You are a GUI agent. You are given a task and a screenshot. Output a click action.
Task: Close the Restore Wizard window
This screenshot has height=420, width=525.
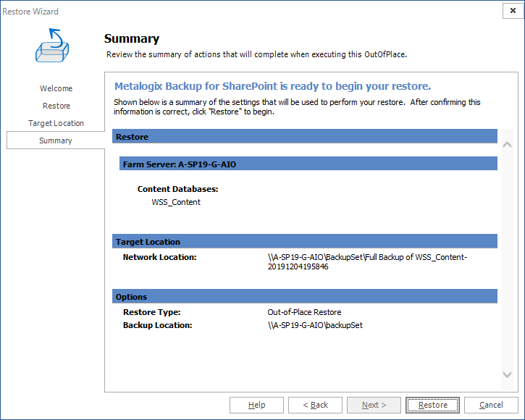point(513,11)
